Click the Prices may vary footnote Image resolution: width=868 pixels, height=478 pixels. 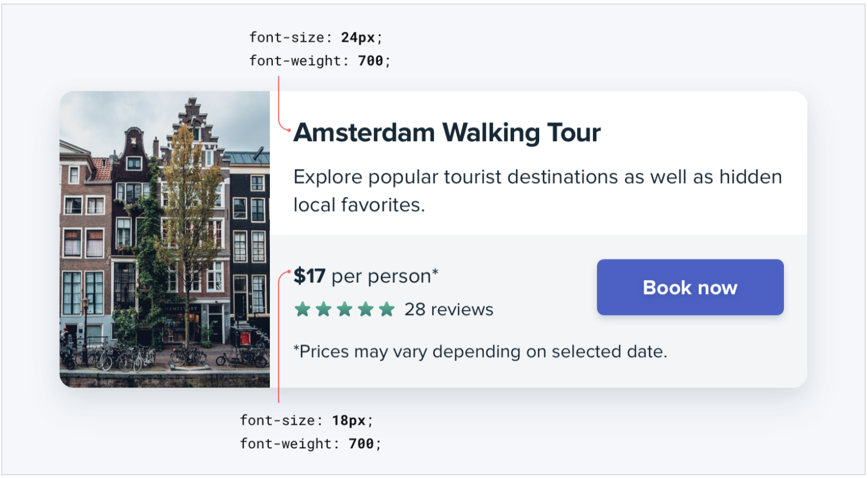pyautogui.click(x=480, y=351)
